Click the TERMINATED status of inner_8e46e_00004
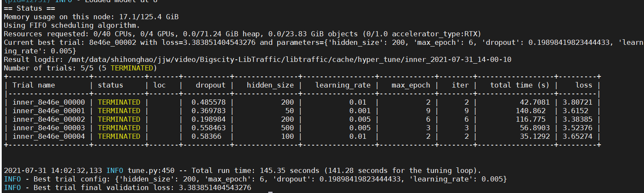Viewport: 644px width, 193px height. [119, 137]
